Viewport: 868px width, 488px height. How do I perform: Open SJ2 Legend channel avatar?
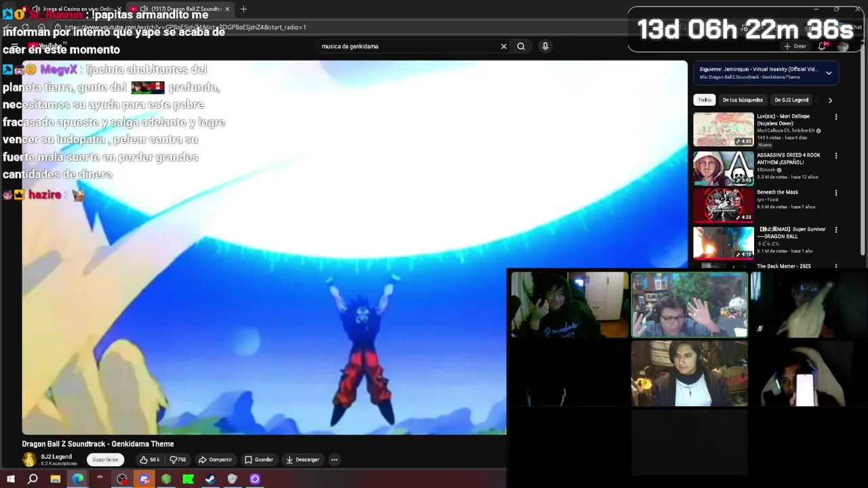[29, 460]
